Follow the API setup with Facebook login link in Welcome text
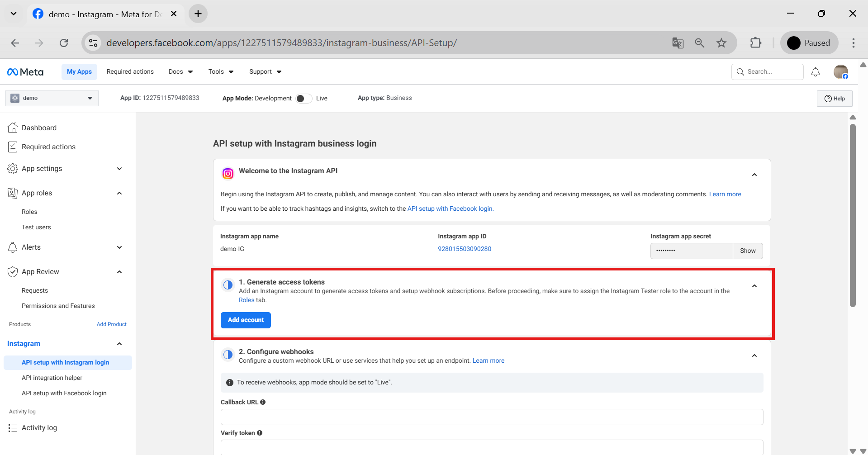This screenshot has height=455, width=868. tap(450, 209)
